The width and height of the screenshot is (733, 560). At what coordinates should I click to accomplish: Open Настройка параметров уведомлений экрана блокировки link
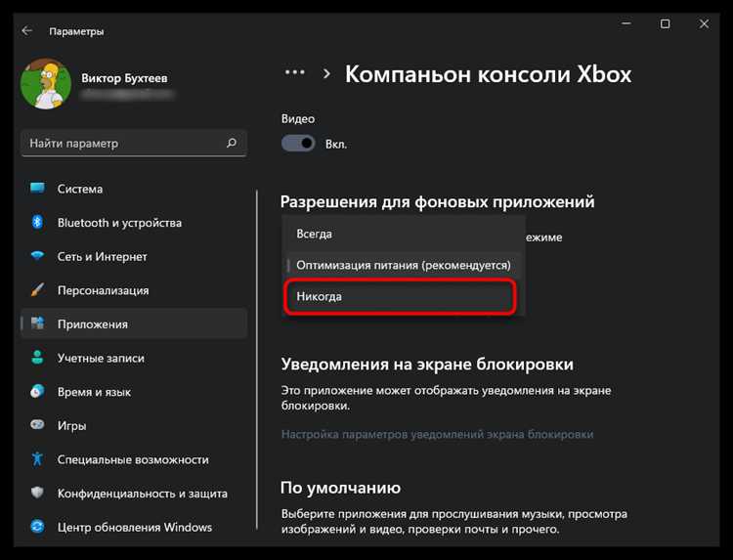pyautogui.click(x=437, y=434)
